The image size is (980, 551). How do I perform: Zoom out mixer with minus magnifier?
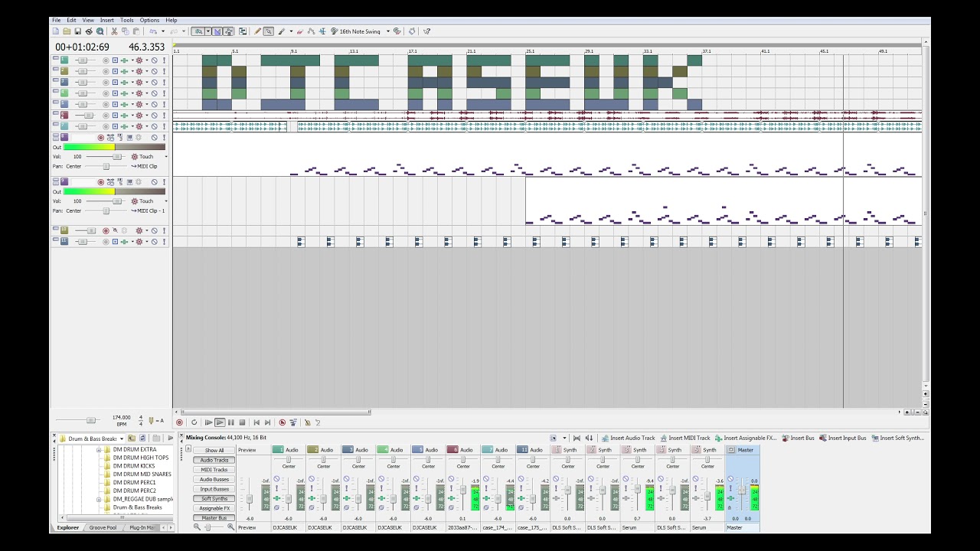197,527
